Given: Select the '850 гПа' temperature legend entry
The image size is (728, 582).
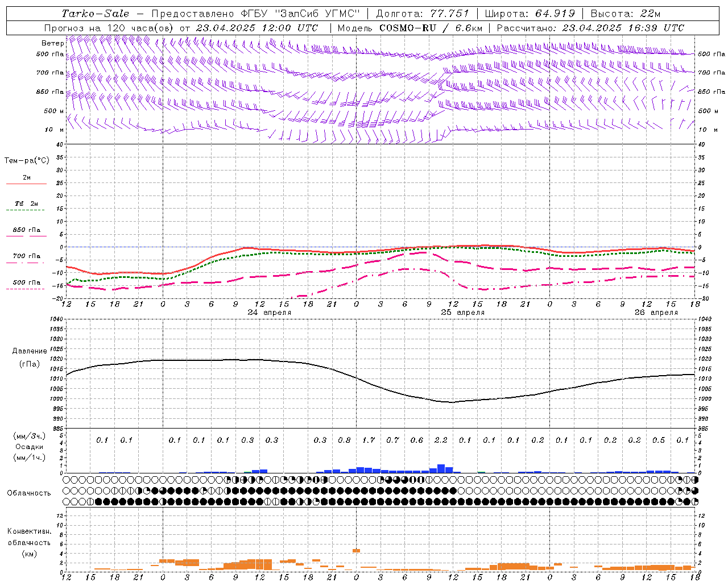Looking at the screenshot, I should (x=27, y=230).
